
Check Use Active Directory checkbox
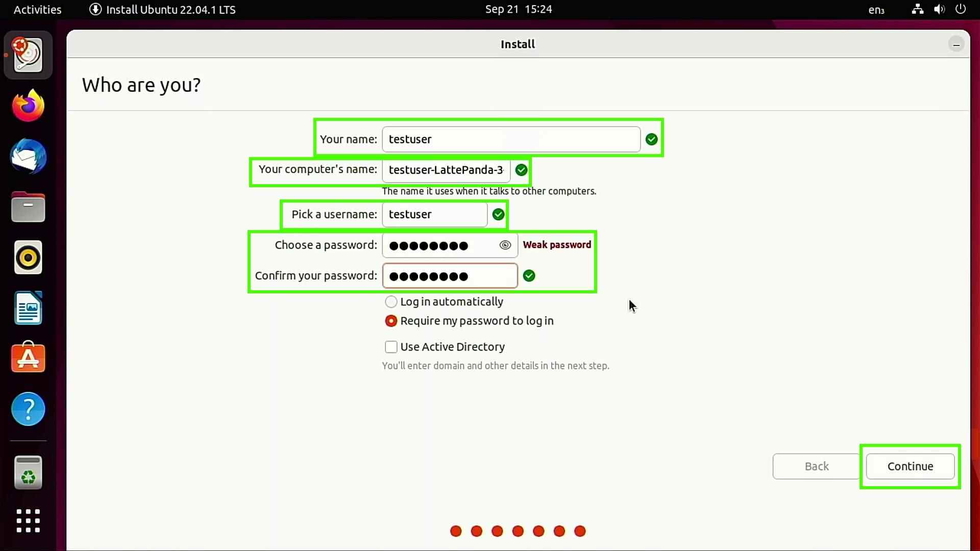[x=390, y=346]
